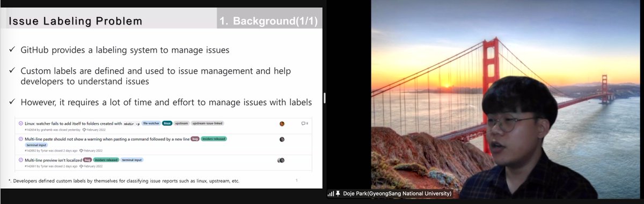Click bullet 'GitHub provides a labeling system'

(x=125, y=50)
